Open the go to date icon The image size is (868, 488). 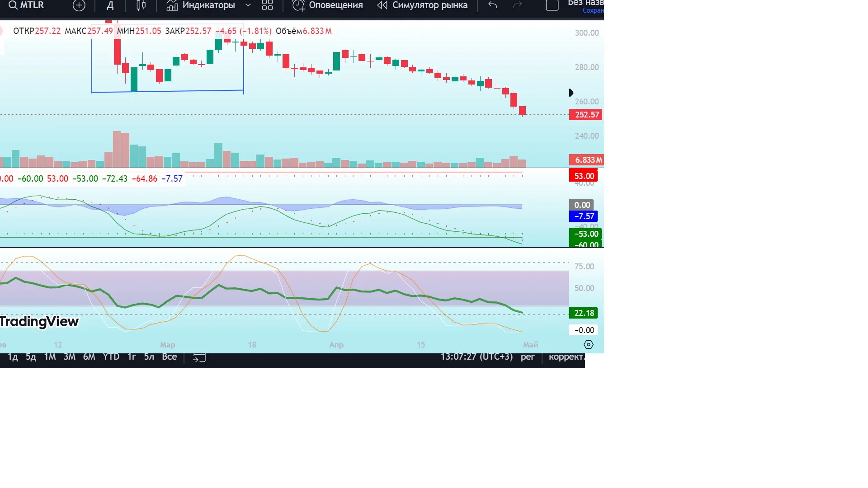point(199,357)
